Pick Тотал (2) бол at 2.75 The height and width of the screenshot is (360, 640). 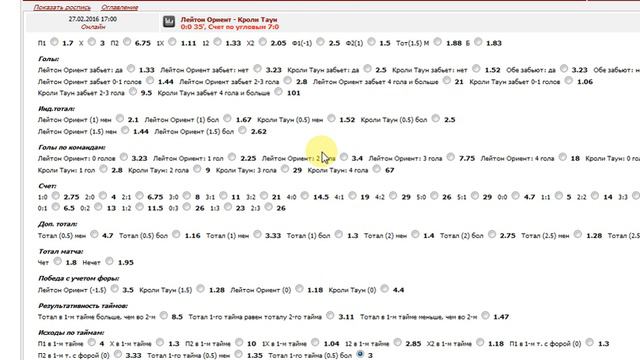(x=492, y=234)
